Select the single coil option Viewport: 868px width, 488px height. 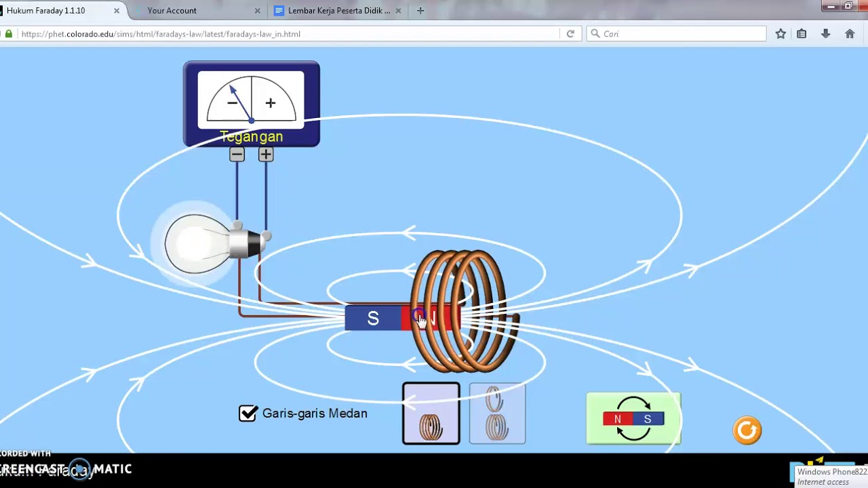tap(431, 413)
